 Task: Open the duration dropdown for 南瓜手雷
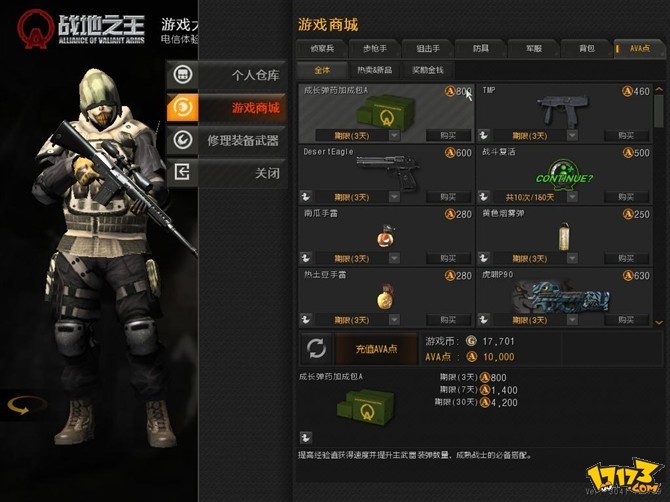[394, 258]
